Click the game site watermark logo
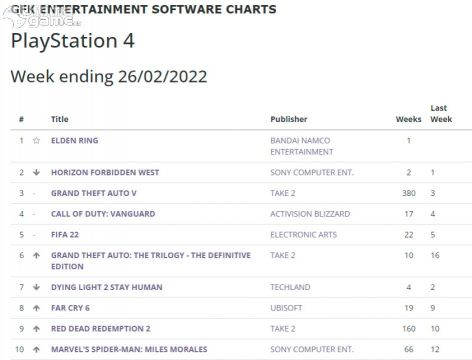The height and width of the screenshot is (360, 472). (42, 17)
